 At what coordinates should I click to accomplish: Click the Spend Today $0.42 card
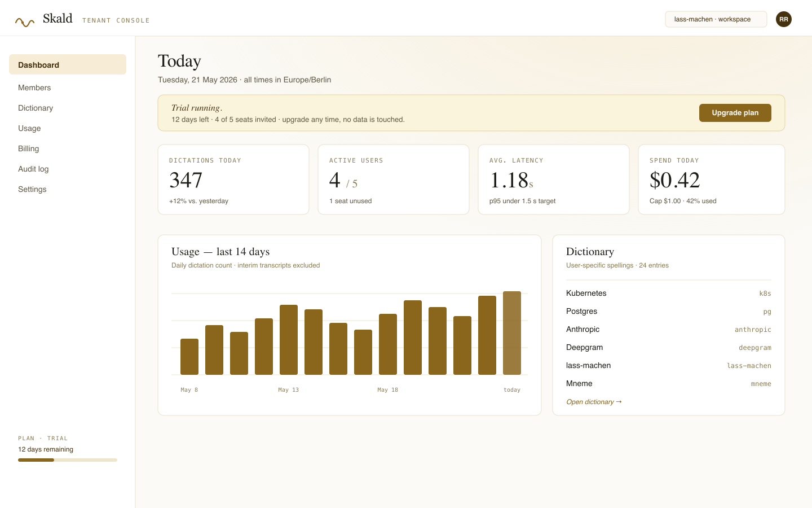coord(712,179)
